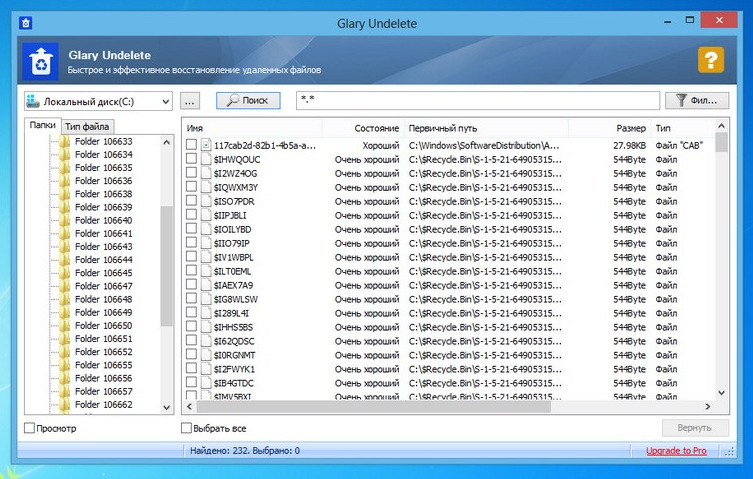753x479 pixels.
Task: Select the file name $IB4GTDC
Action: click(233, 383)
